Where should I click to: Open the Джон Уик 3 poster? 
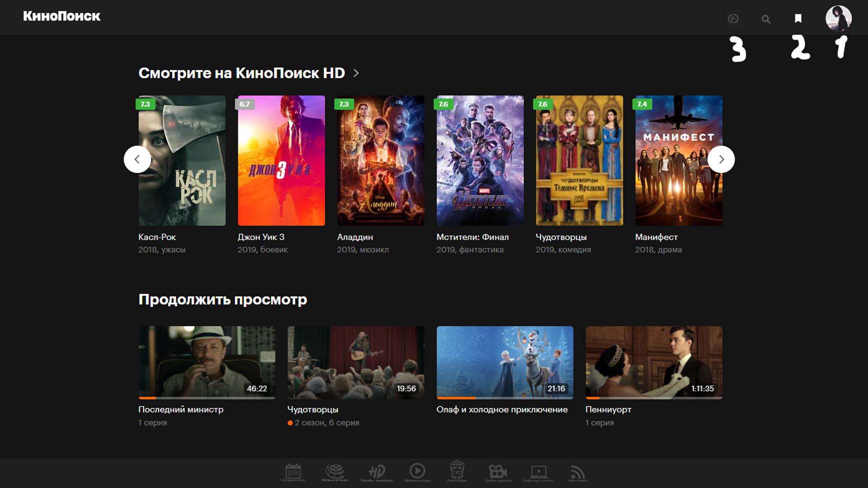click(x=281, y=160)
